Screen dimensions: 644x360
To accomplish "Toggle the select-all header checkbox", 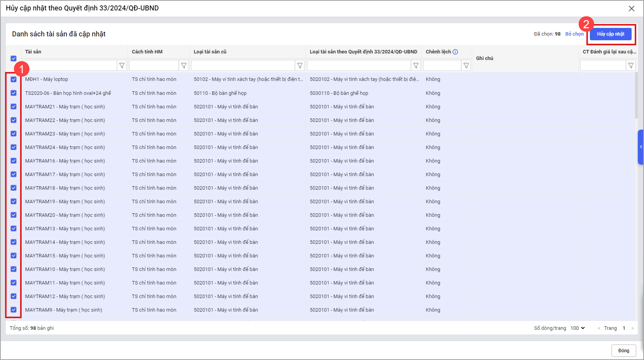I will [14, 58].
